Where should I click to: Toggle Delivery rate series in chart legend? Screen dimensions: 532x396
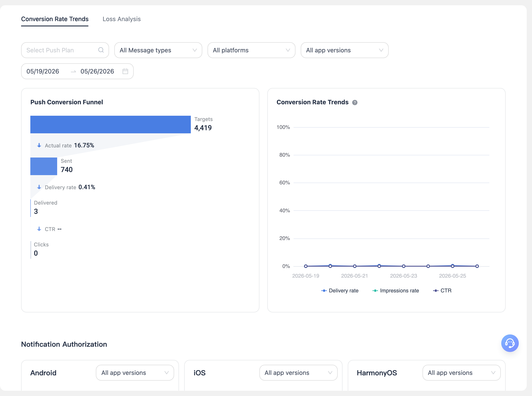coord(340,291)
